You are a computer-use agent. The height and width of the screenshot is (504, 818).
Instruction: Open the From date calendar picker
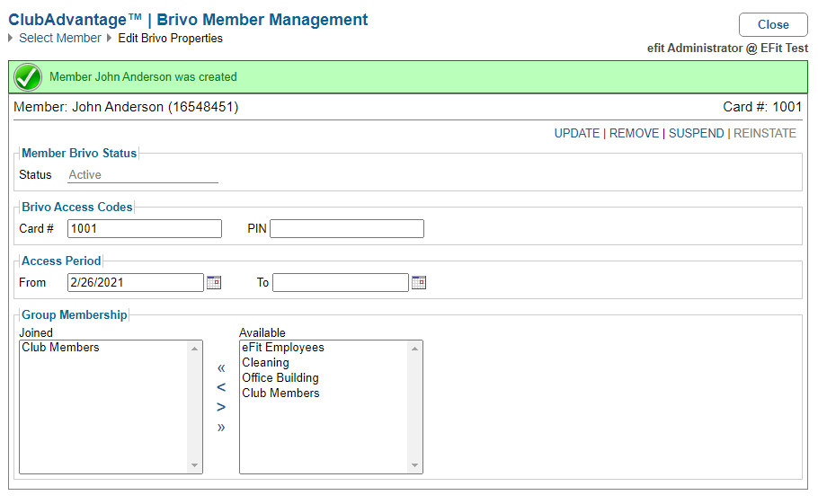(x=214, y=282)
